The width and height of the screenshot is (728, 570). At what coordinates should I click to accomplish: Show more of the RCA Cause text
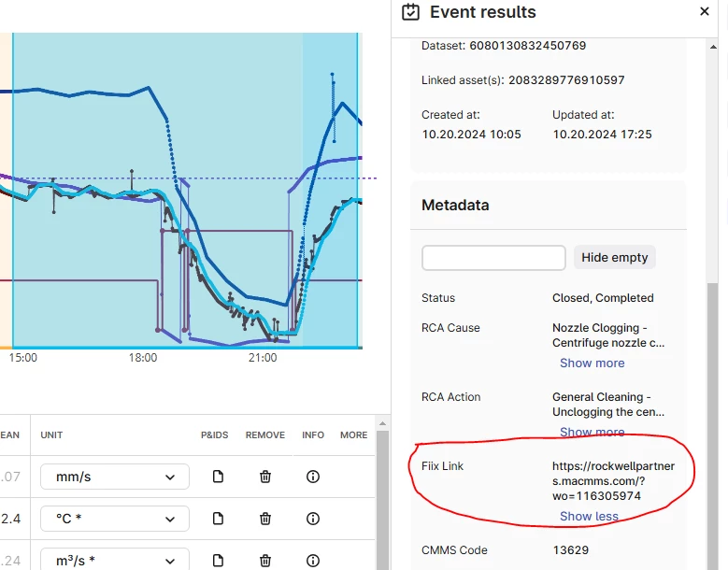pos(592,363)
